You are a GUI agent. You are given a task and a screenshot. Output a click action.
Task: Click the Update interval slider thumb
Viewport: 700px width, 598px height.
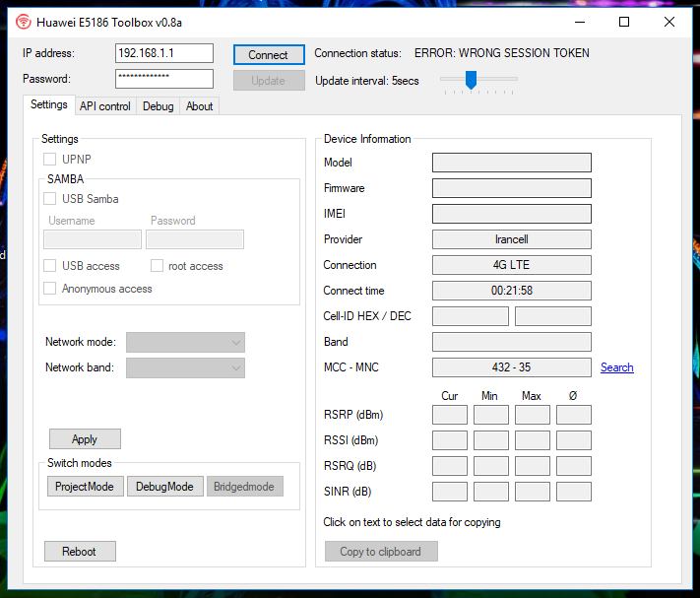471,80
